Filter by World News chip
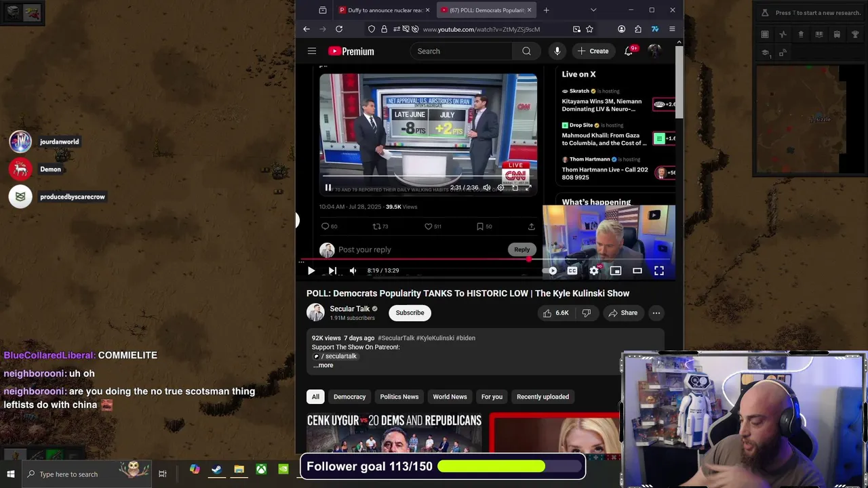 point(450,396)
